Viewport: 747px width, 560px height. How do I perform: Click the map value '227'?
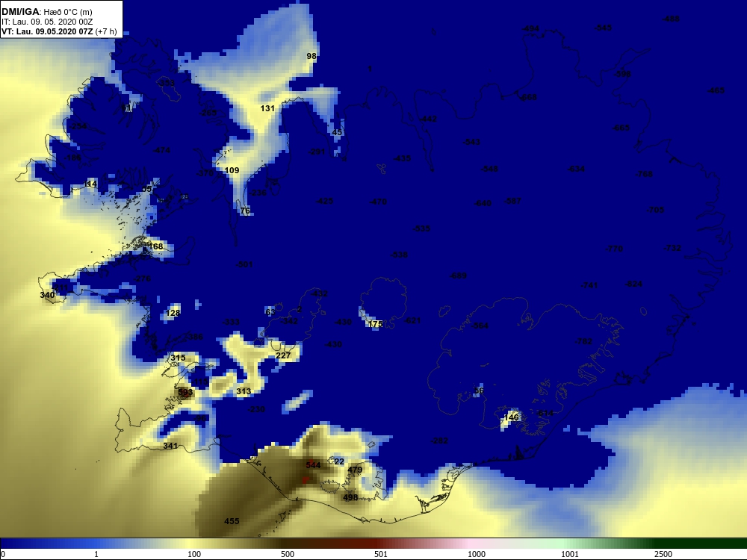pos(283,355)
